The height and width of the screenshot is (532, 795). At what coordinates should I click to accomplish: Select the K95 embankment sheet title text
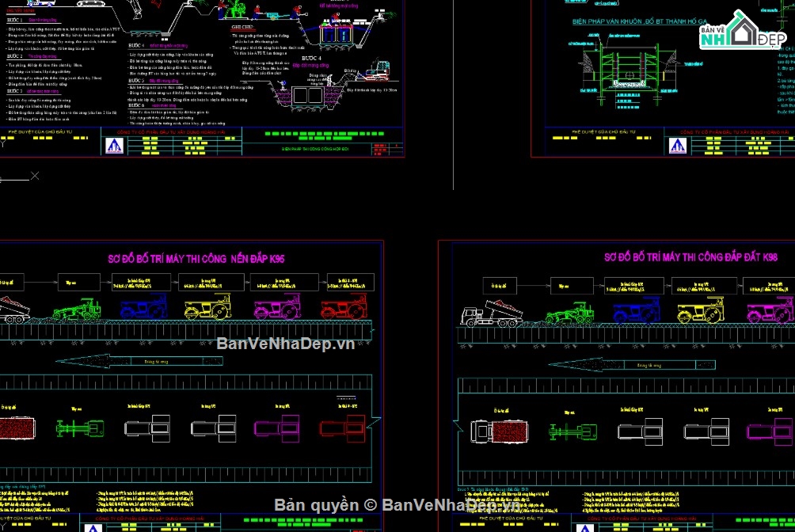coord(196,259)
